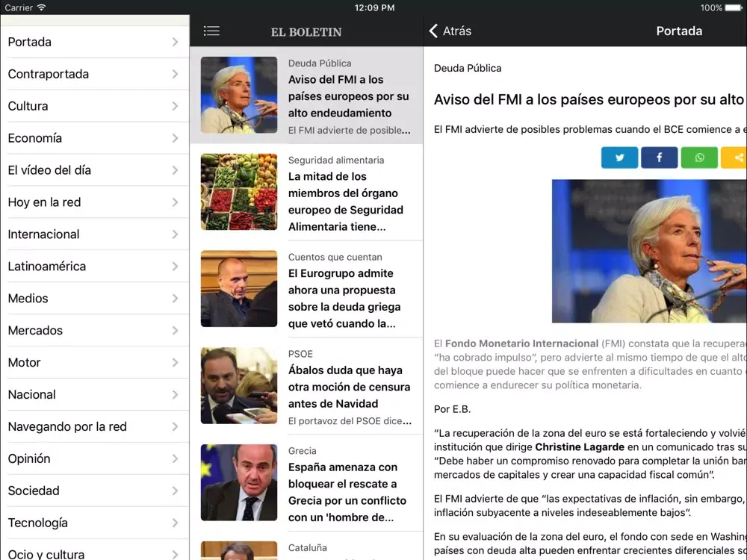The image size is (747, 560).
Task: Tap the PSOE category label
Action: point(300,354)
